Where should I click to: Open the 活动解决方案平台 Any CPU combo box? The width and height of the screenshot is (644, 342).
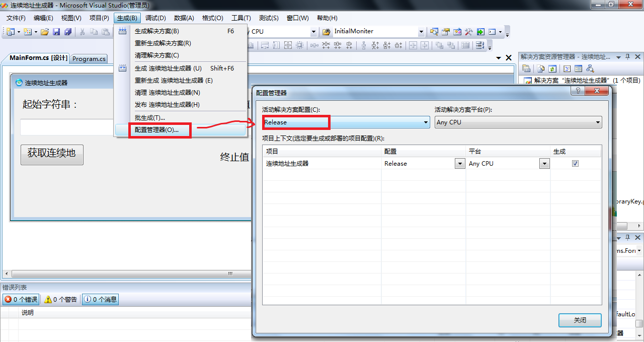click(x=518, y=122)
